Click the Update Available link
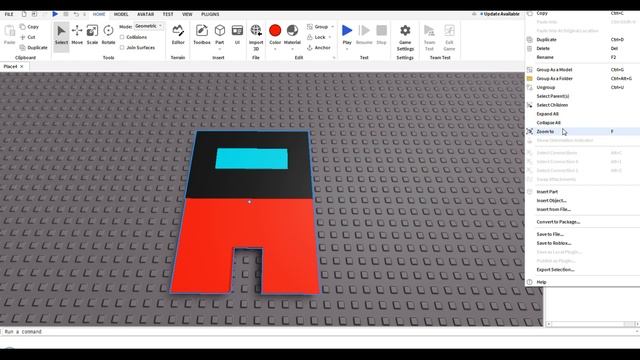 [502, 14]
